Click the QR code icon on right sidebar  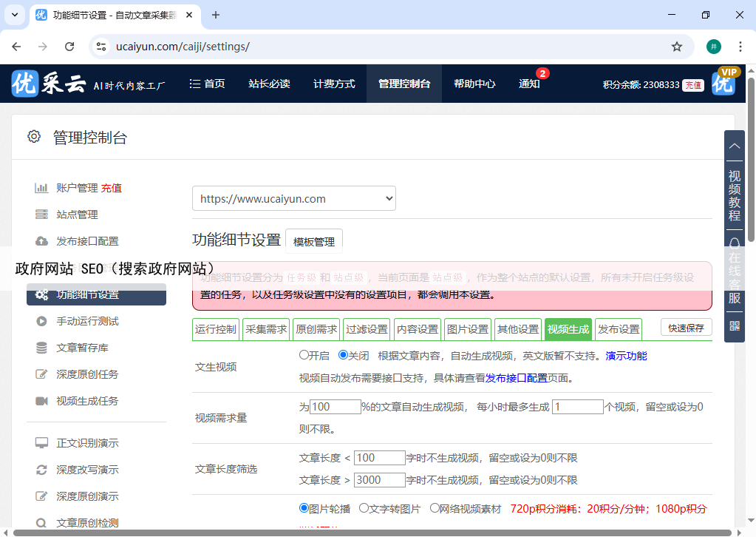coord(734,325)
